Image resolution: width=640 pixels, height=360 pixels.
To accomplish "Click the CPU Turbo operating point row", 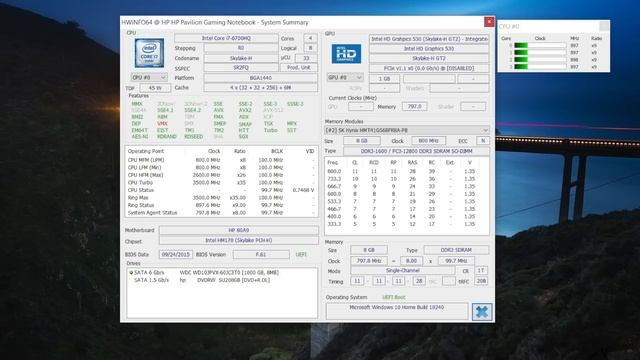I will click(221, 182).
